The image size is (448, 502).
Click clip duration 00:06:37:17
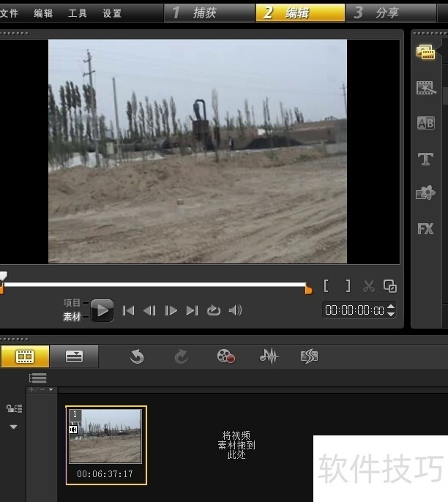[x=105, y=474]
